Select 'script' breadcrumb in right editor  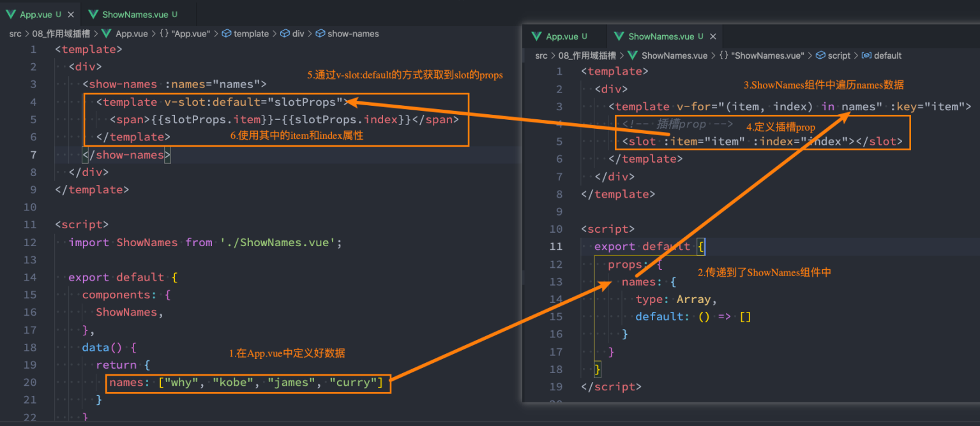click(833, 55)
